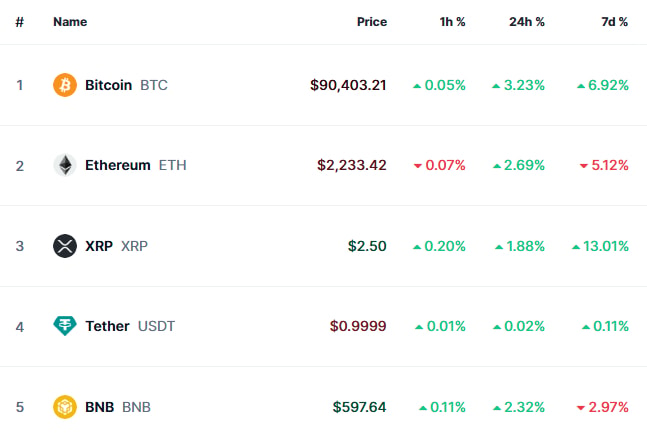Viewport: 647px width, 443px height.
Task: Sort by the 7d % column header
Action: click(x=614, y=22)
